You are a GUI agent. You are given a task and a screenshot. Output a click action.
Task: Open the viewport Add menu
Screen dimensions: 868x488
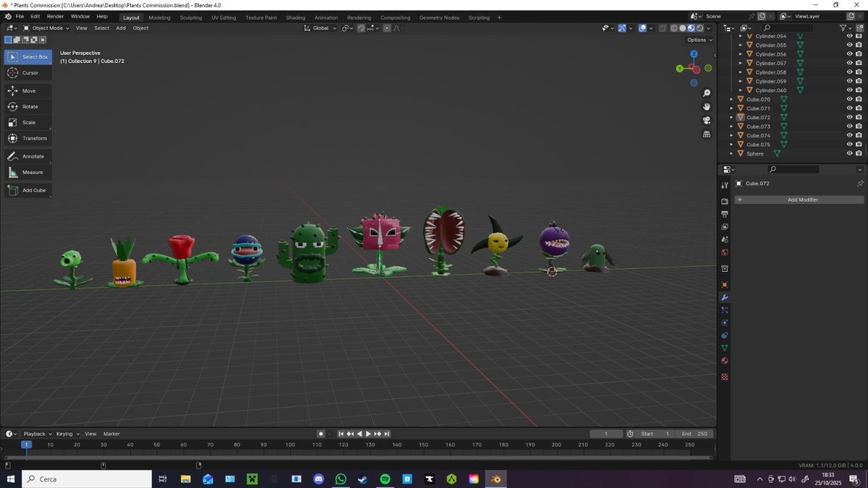pyautogui.click(x=121, y=28)
